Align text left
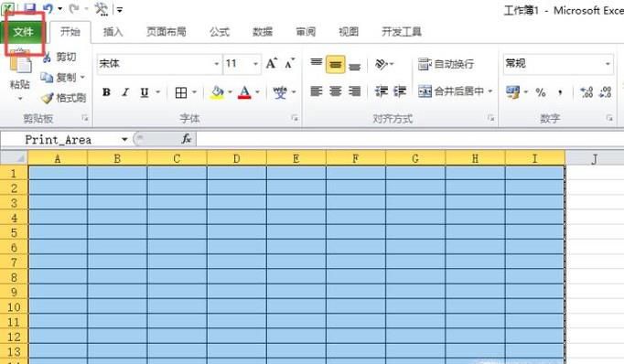This screenshot has height=364, width=624. tap(317, 91)
